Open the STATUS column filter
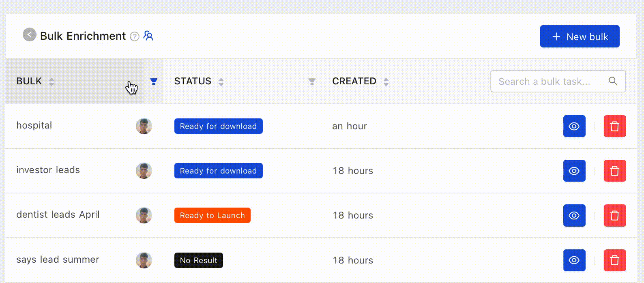Screen dimensions: 644x283 (312, 81)
